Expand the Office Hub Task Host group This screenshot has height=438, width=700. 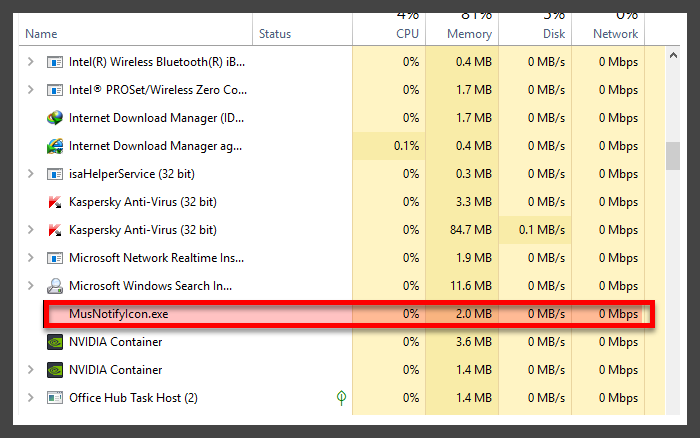tap(30, 398)
